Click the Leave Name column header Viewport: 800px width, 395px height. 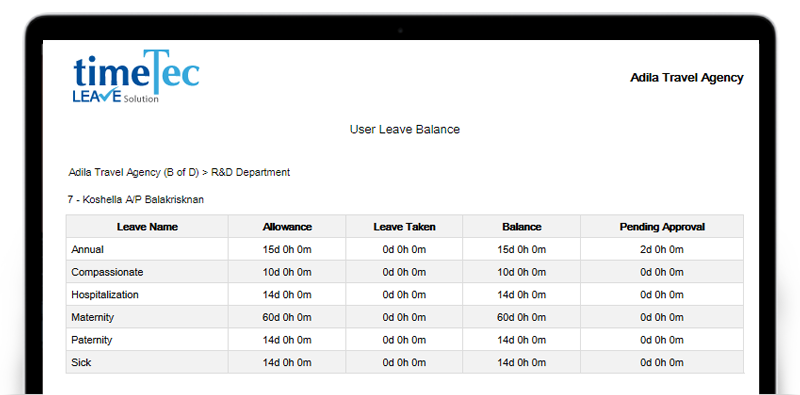tap(147, 227)
